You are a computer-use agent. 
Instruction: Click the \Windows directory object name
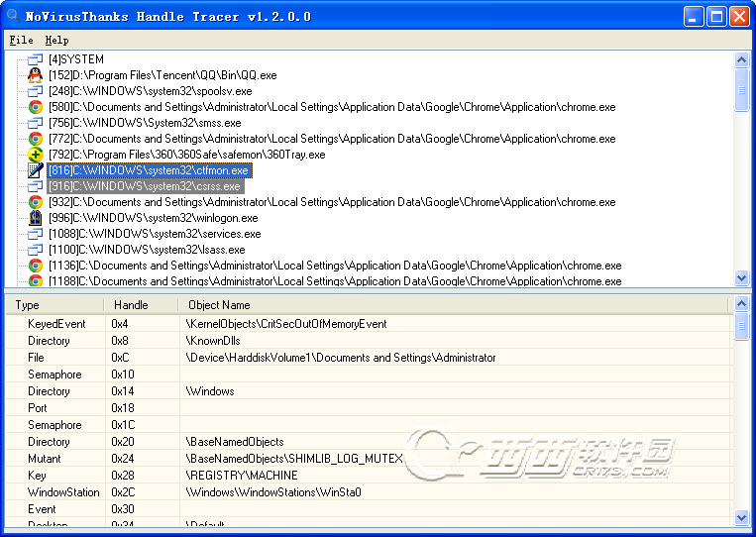tap(210, 391)
